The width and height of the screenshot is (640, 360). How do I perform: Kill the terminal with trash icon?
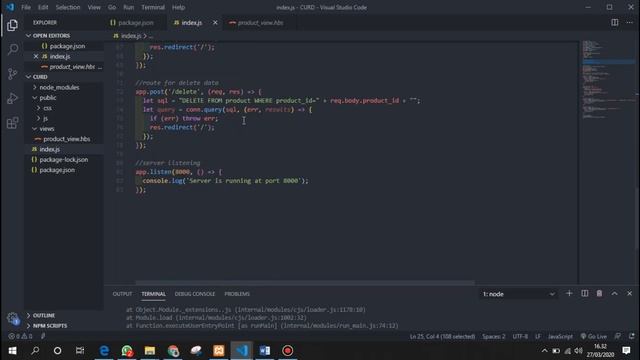tap(599, 293)
